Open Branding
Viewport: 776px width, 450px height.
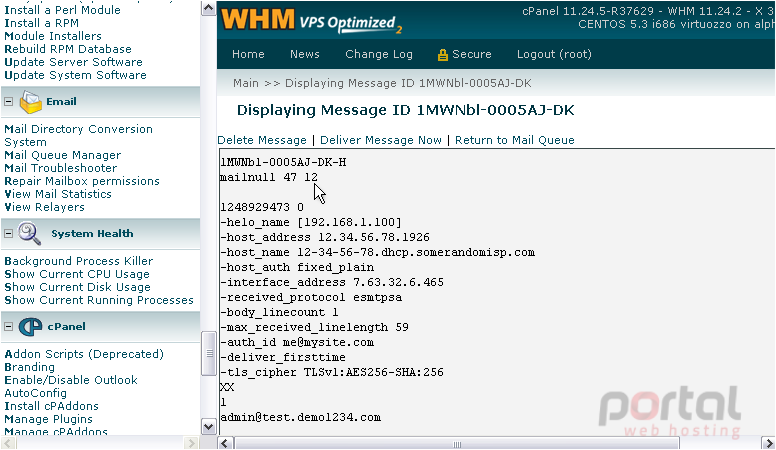click(29, 367)
